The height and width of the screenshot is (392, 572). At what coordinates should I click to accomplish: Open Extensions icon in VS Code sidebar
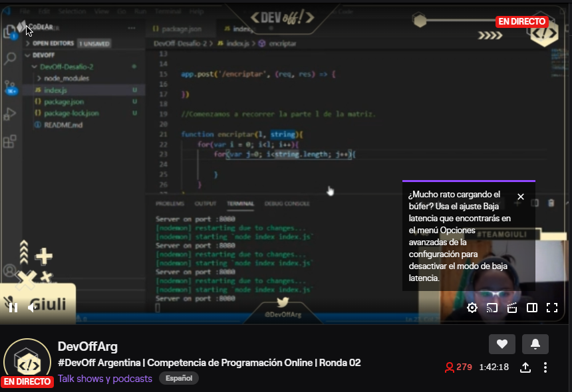10,142
